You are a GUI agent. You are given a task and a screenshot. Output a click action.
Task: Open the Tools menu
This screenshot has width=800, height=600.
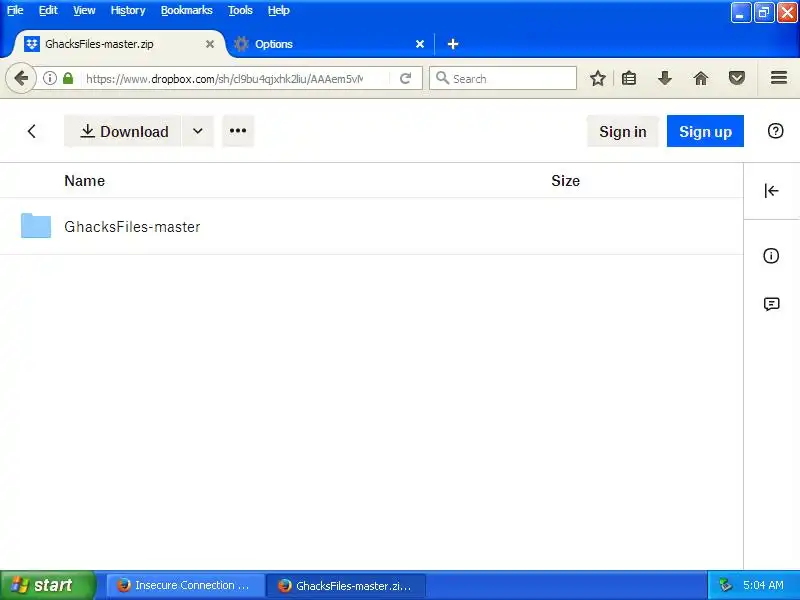[x=240, y=10]
